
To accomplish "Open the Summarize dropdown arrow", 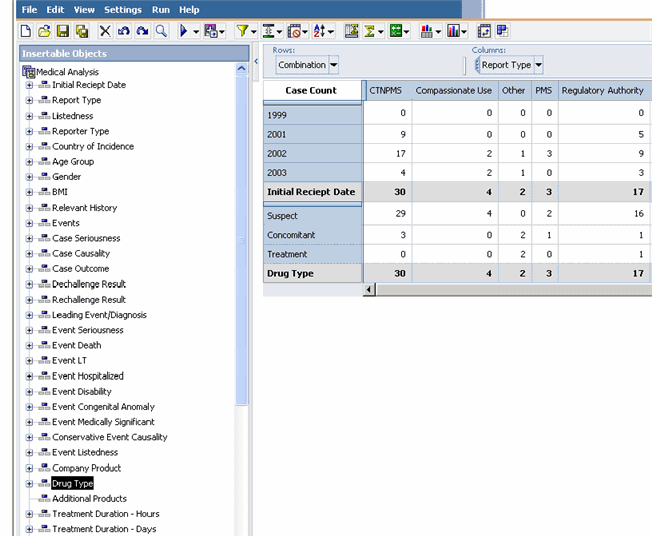I will [380, 31].
